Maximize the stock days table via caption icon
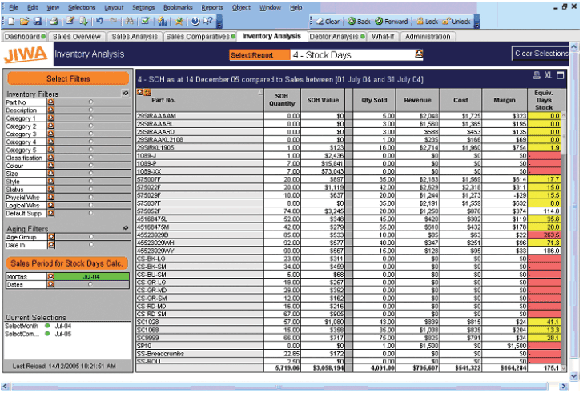Viewport: 583px width, 398px height. point(560,75)
